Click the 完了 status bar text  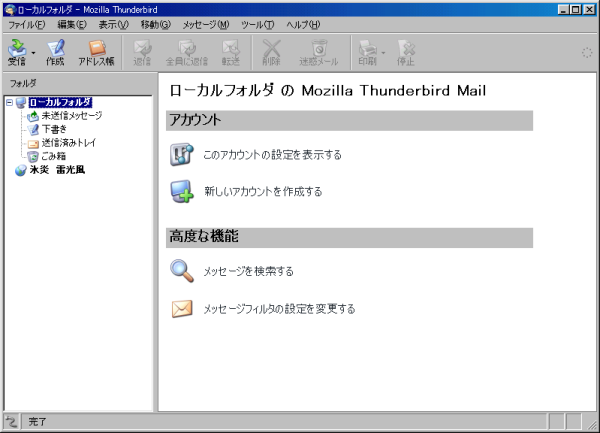click(x=37, y=422)
